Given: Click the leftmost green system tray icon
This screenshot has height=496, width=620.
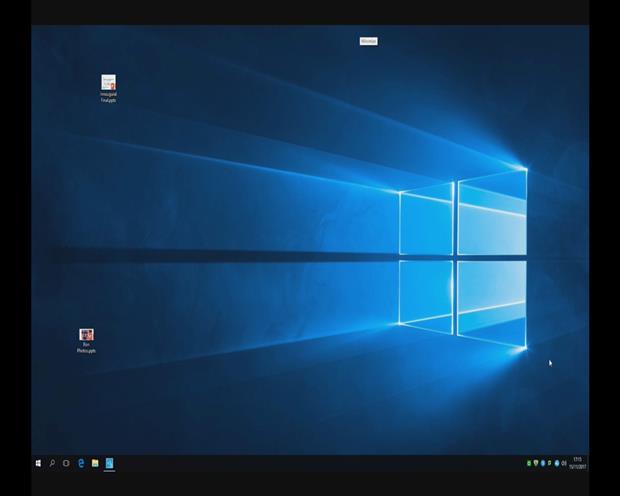Looking at the screenshot, I should pos(529,463).
